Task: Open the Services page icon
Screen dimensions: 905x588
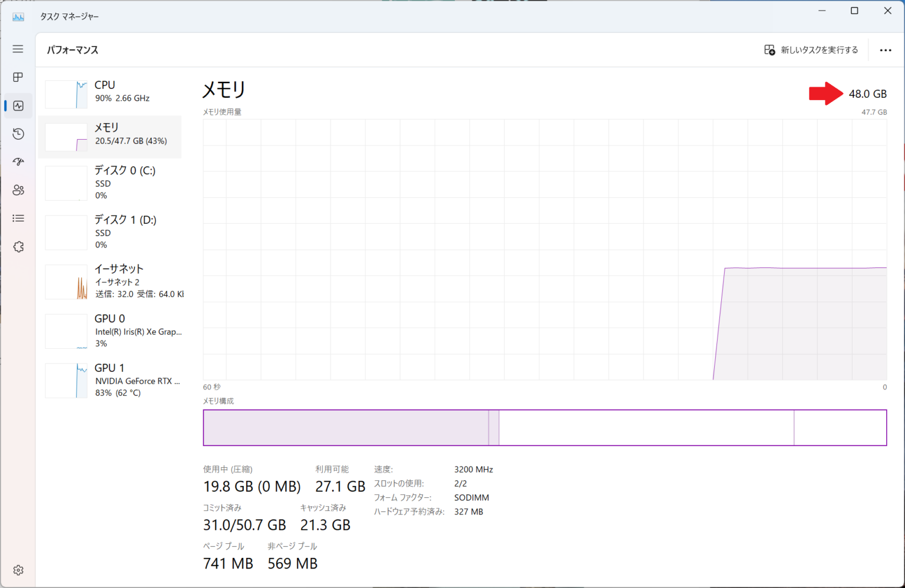Action: [18, 247]
